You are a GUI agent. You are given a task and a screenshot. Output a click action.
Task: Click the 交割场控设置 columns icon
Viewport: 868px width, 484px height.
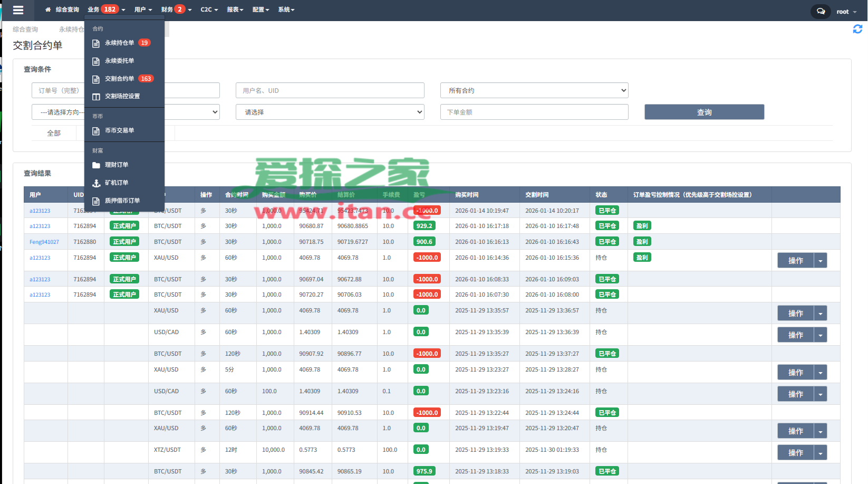click(96, 97)
